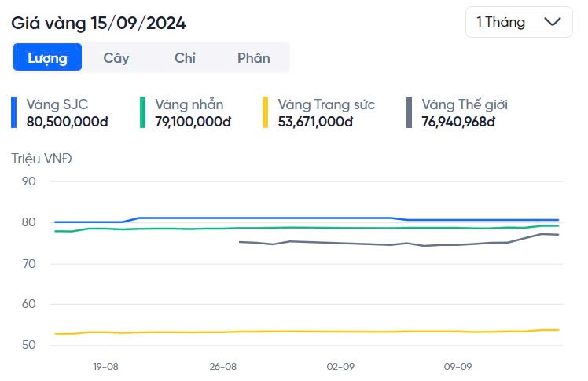
Task: Click the green Vàng nhẫn color bar
Action: click(143, 112)
